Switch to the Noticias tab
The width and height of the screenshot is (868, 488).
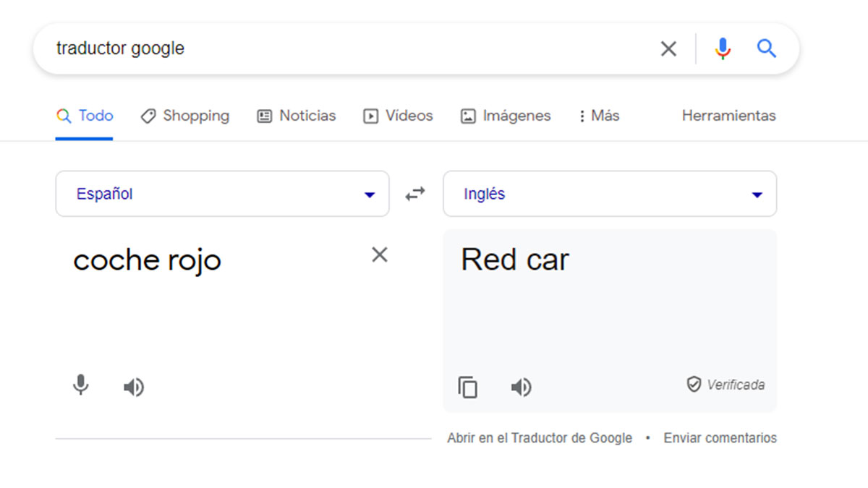tap(297, 116)
